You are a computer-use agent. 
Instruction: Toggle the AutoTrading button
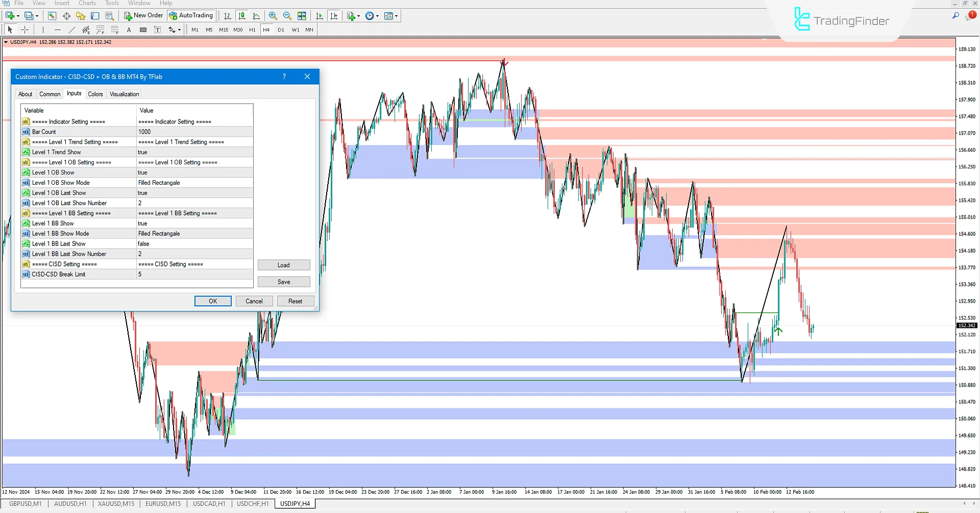click(x=191, y=15)
